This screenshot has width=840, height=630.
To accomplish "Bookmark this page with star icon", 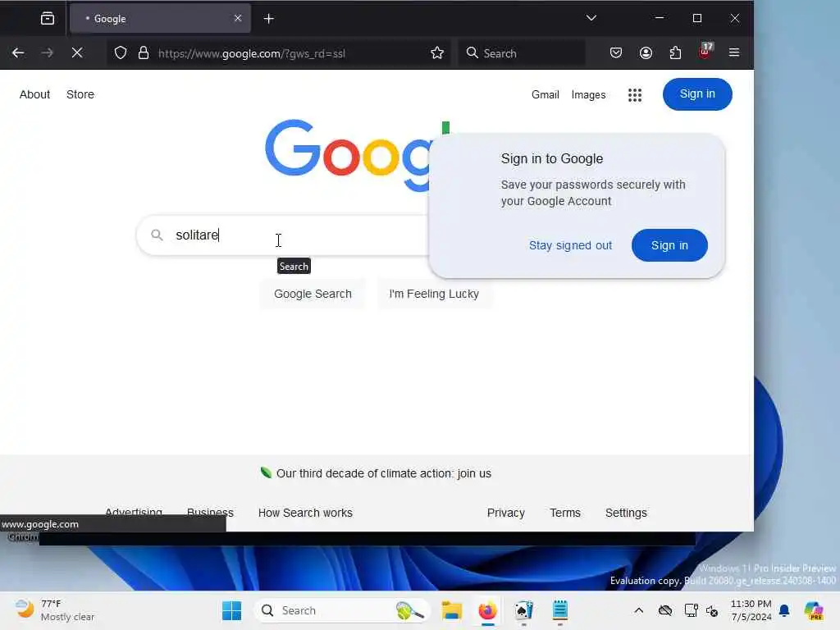I will tap(437, 52).
